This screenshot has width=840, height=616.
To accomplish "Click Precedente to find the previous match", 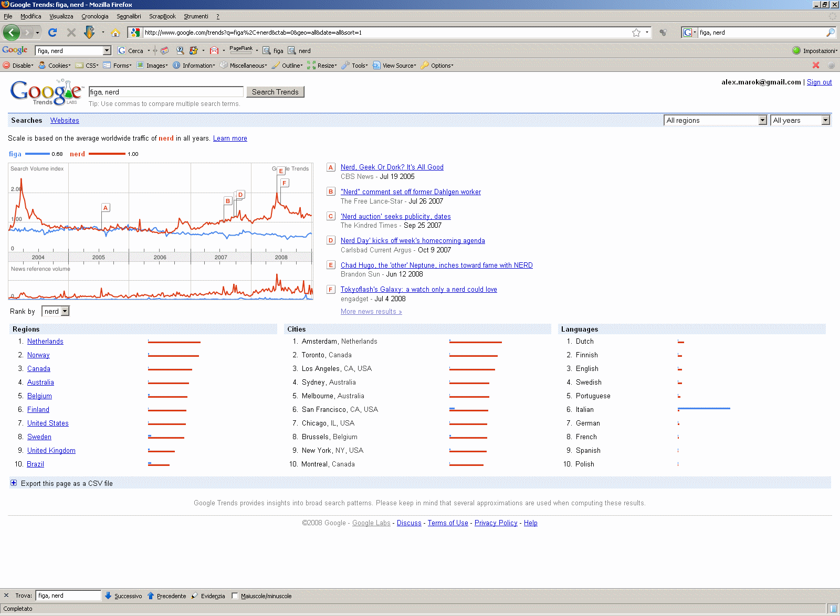I will 167,596.
